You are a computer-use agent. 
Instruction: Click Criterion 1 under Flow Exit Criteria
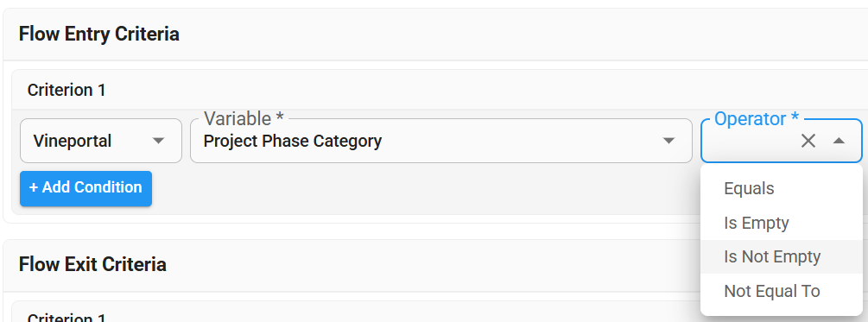coord(67,318)
